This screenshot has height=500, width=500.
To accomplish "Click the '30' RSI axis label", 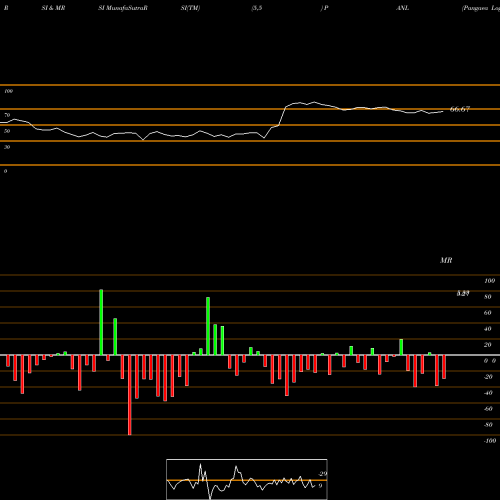I will 7,147.
